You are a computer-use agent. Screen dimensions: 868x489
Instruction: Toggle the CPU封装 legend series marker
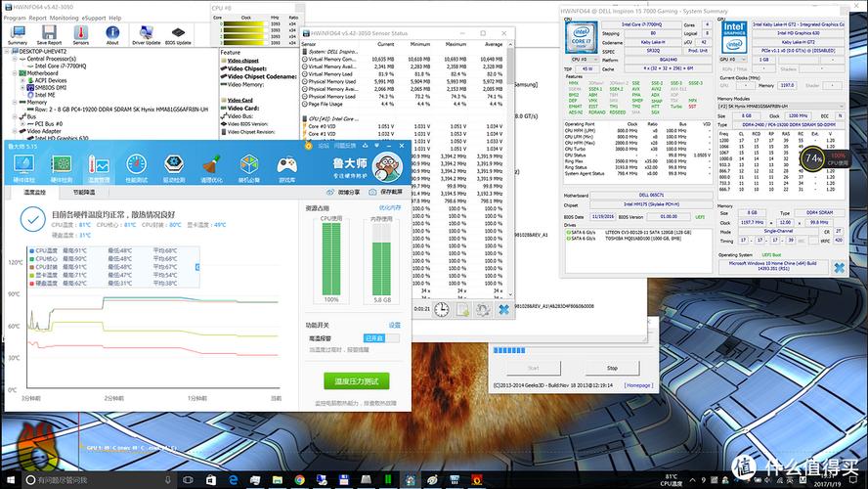coord(31,267)
